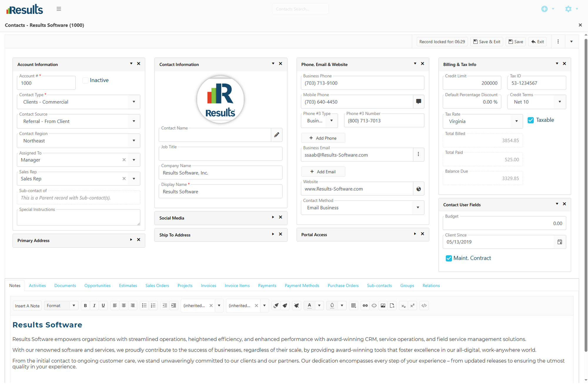Insert a table in the note

tap(353, 306)
